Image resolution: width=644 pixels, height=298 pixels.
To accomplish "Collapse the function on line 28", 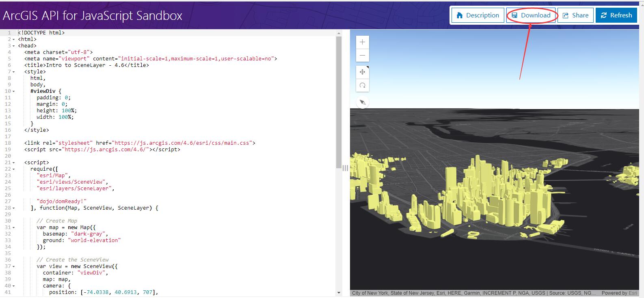I will click(x=13, y=208).
